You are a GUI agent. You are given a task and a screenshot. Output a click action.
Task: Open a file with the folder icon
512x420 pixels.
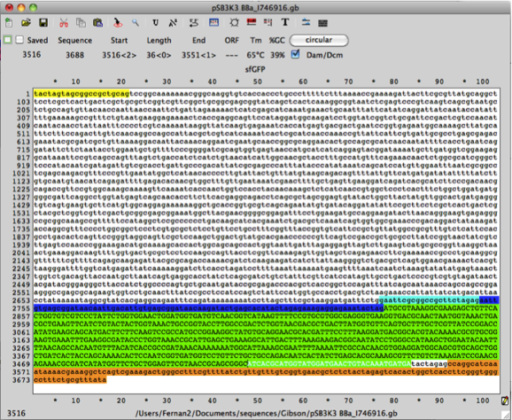[x=26, y=22]
